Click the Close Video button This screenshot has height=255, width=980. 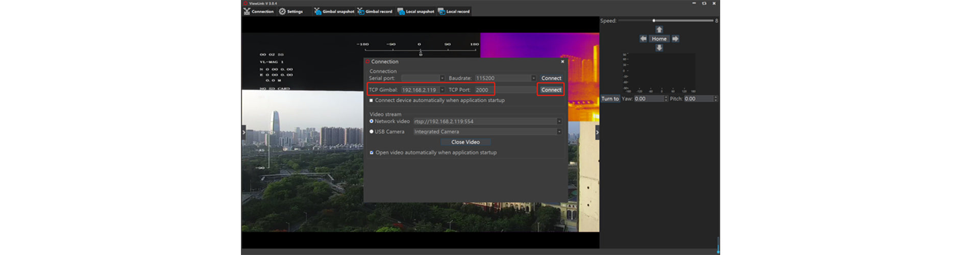point(465,142)
